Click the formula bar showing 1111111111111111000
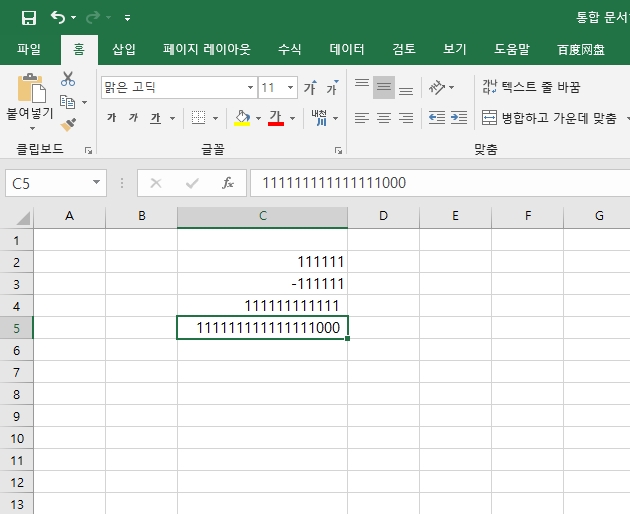The image size is (630, 514). [x=440, y=183]
